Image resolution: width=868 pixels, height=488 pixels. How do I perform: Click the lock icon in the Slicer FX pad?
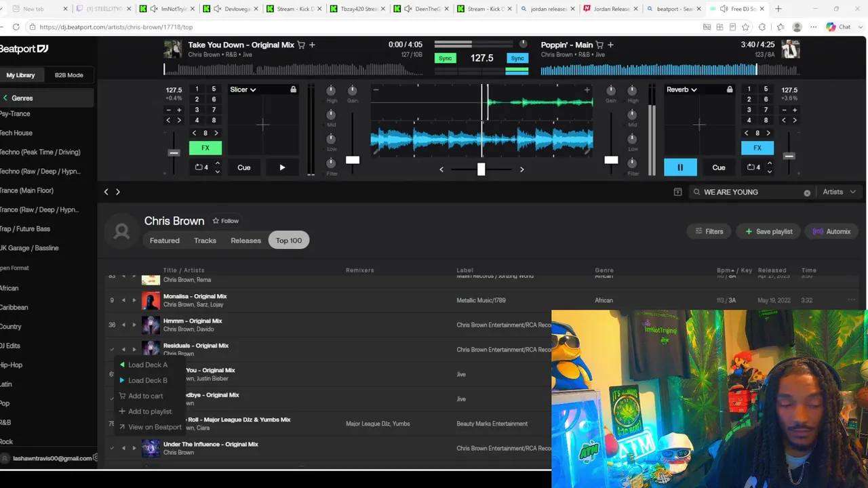pyautogui.click(x=293, y=89)
